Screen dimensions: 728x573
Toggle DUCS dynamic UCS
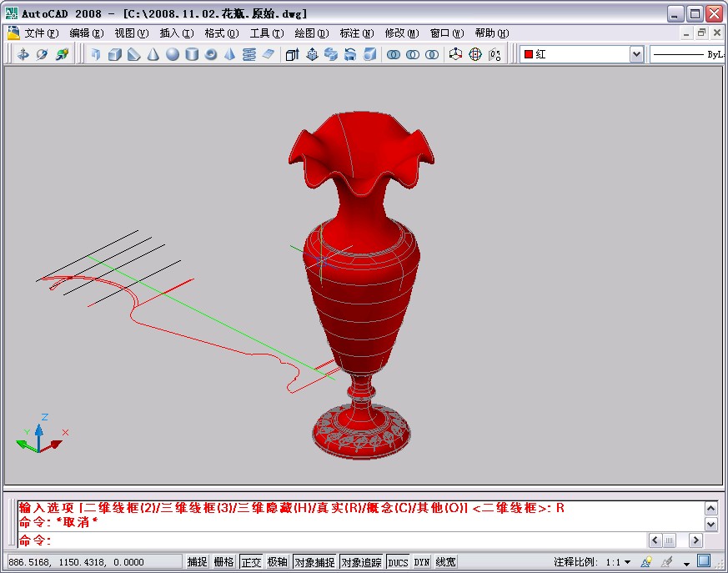coord(398,562)
